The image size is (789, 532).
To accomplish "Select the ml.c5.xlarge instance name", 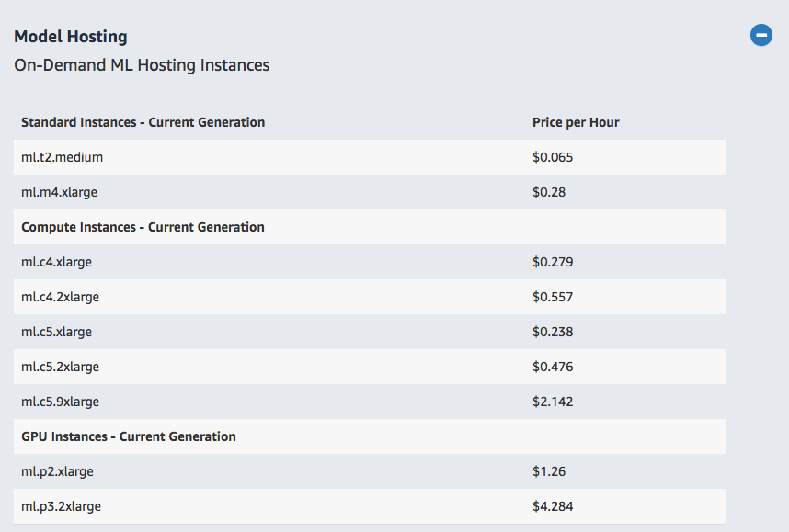I will click(x=56, y=332).
